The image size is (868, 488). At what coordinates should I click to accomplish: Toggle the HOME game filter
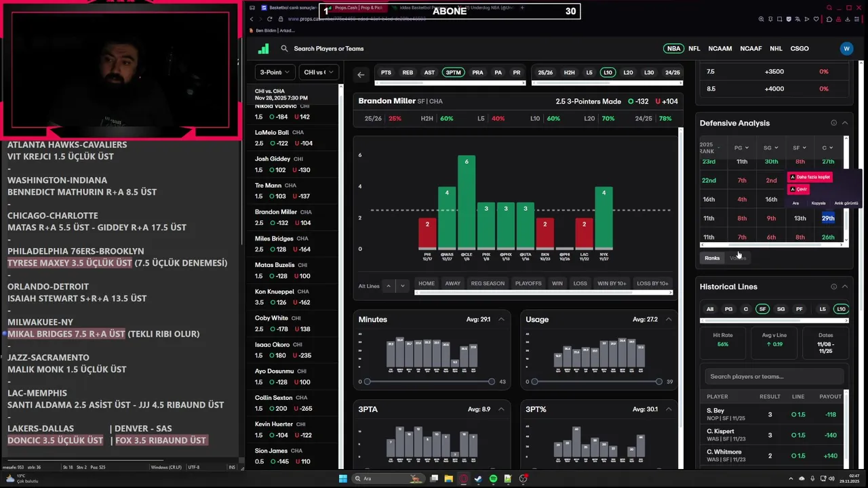427,283
